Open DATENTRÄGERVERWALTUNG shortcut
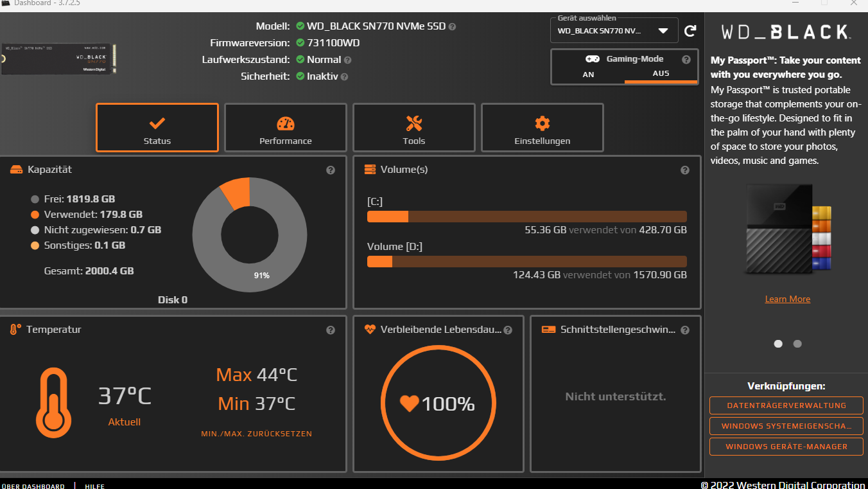Viewport: 868px width, 489px height. click(786, 405)
